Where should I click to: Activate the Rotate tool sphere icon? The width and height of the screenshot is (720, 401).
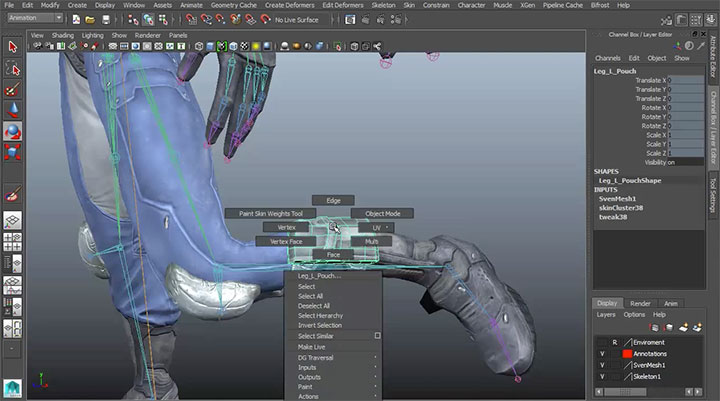(12, 131)
